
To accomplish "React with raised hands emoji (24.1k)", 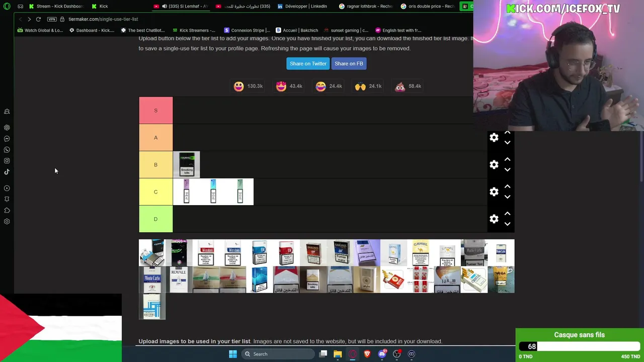I will tap(360, 86).
